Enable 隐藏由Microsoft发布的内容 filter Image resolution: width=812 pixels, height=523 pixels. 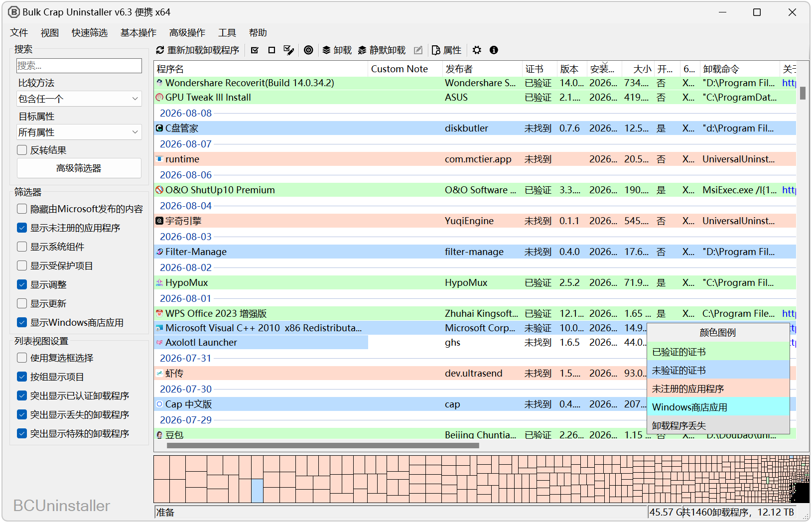(22, 209)
